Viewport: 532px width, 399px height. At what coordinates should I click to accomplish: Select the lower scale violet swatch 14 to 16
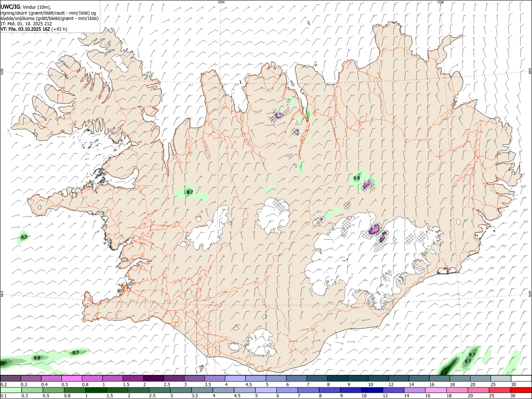click(414, 390)
